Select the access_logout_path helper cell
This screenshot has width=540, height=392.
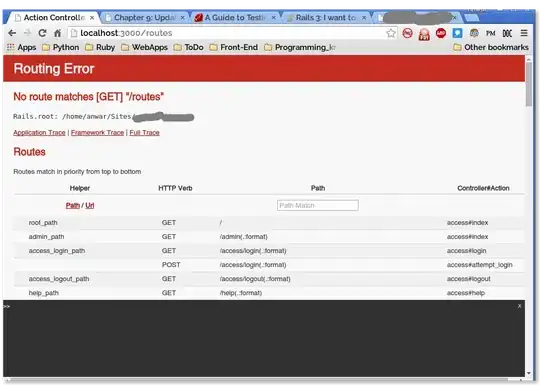pyautogui.click(x=59, y=279)
